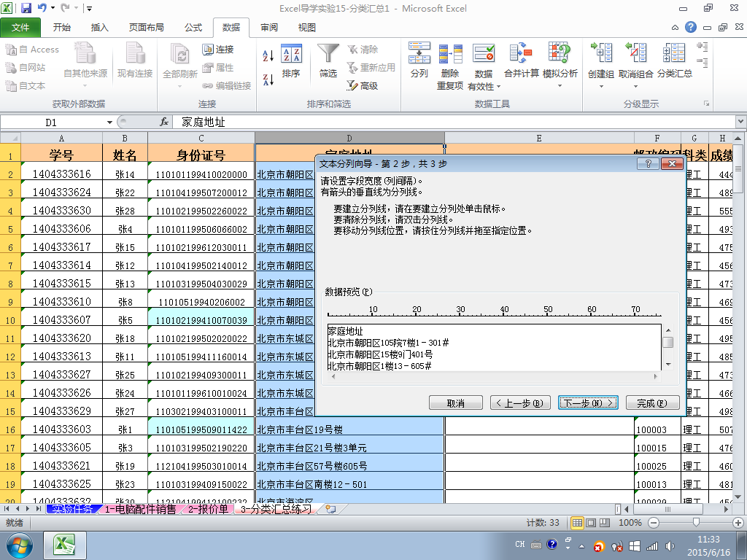Switch to the 审阅 Review tab
The width and height of the screenshot is (747, 560).
point(269,28)
